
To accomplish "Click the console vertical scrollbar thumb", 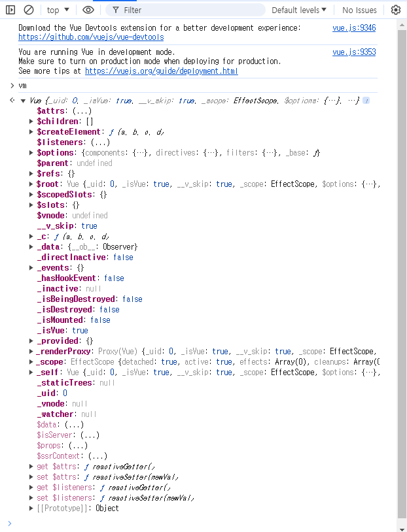I will click(402, 274).
